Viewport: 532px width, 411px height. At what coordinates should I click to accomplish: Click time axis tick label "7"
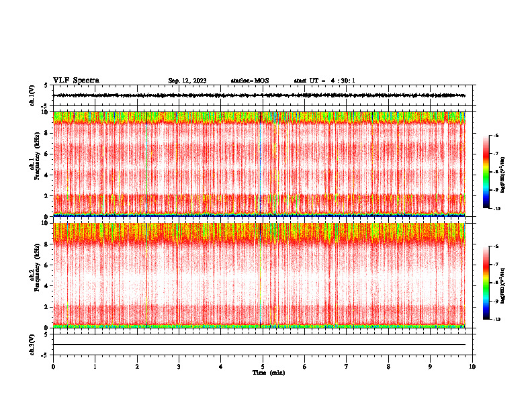tap(347, 367)
